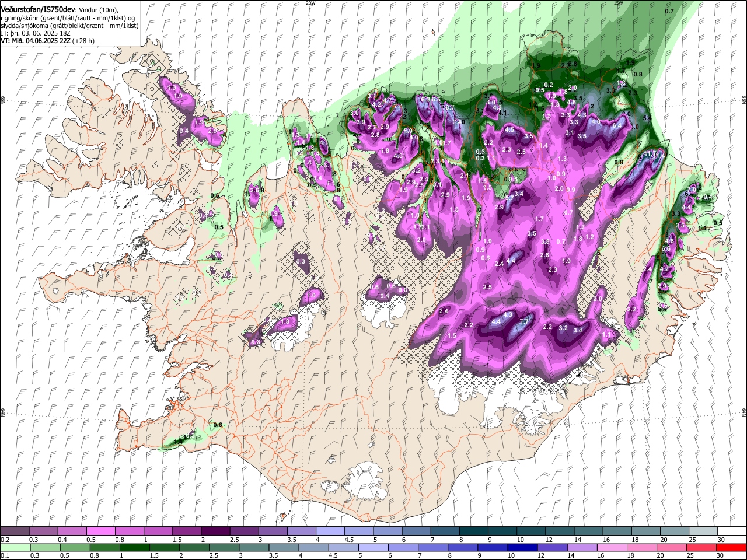The height and width of the screenshot is (560, 747).
Task: Click the 20W longitude label on the top edge
Action: [310, 3]
